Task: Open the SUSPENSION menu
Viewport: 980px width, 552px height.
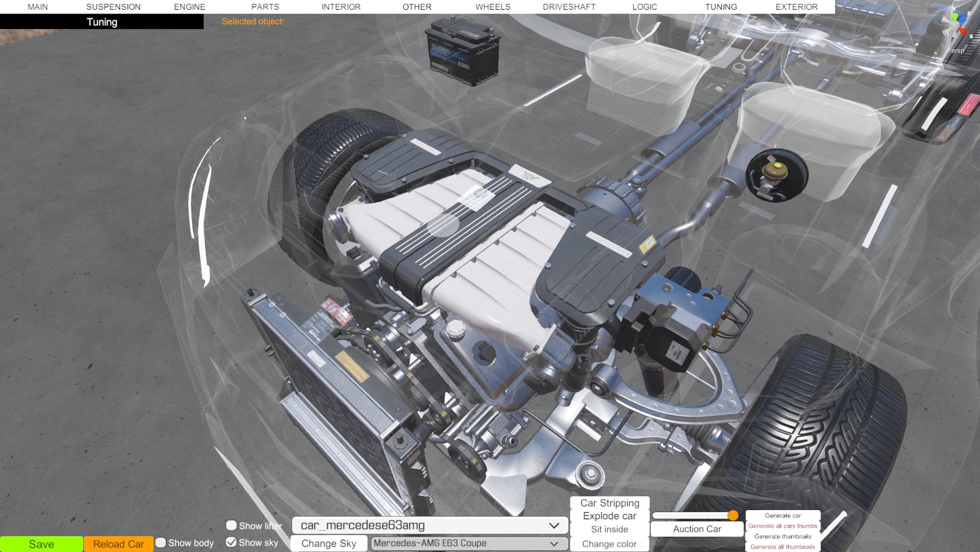Action: (x=113, y=7)
